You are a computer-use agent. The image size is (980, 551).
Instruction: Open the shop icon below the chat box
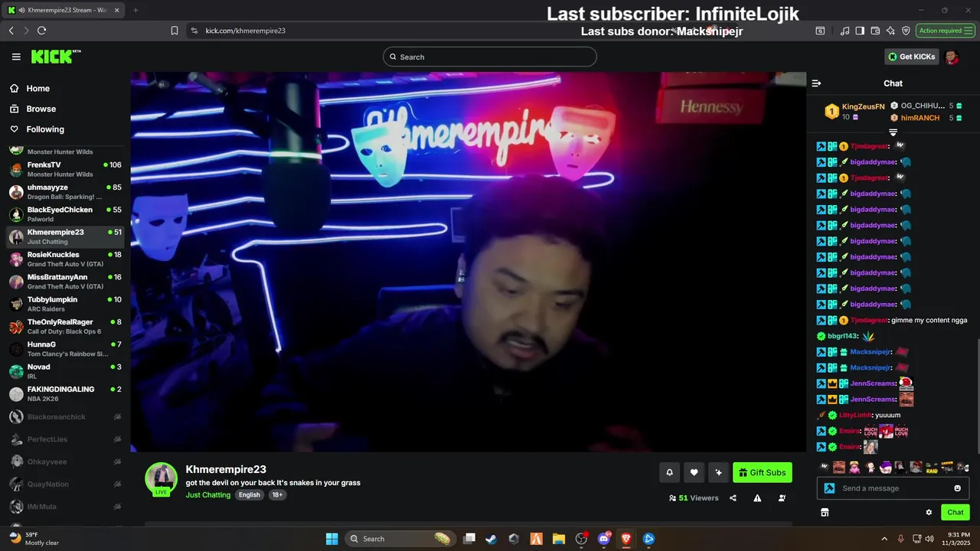pos(825,513)
